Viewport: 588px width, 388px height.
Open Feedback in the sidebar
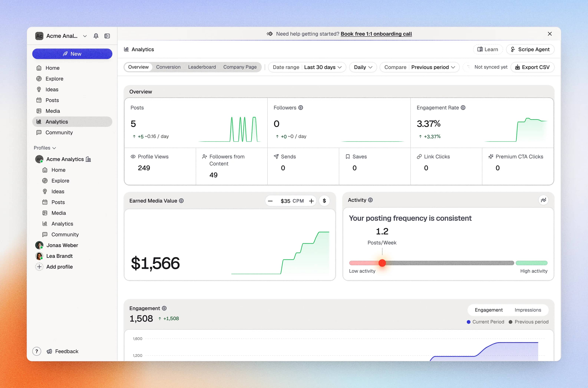coord(62,351)
